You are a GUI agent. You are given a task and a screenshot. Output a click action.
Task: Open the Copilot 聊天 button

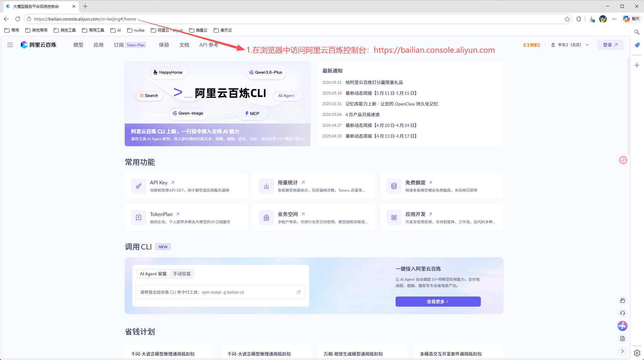[631, 19]
